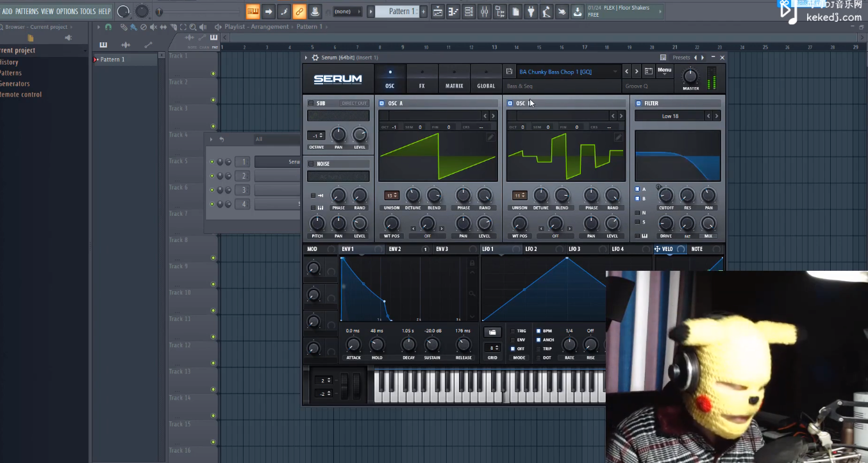
Task: Click the save preset floppy disk icon
Action: [x=510, y=72]
